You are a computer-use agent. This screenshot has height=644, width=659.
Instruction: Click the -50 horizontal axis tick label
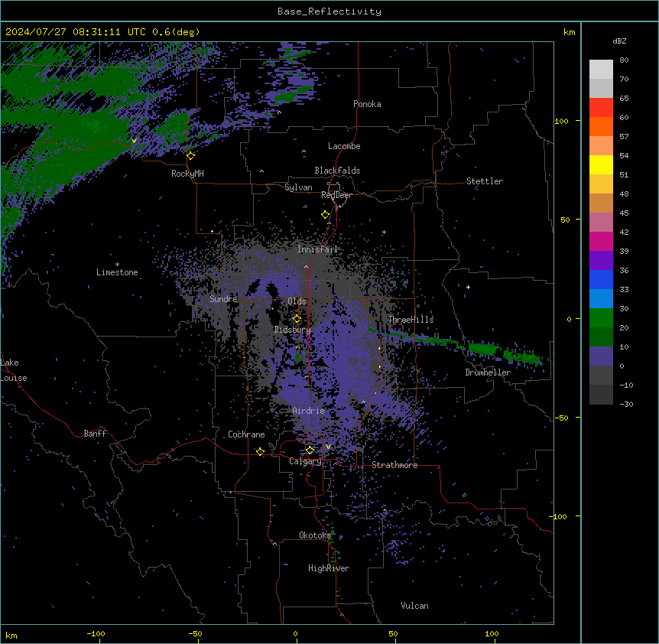click(195, 633)
